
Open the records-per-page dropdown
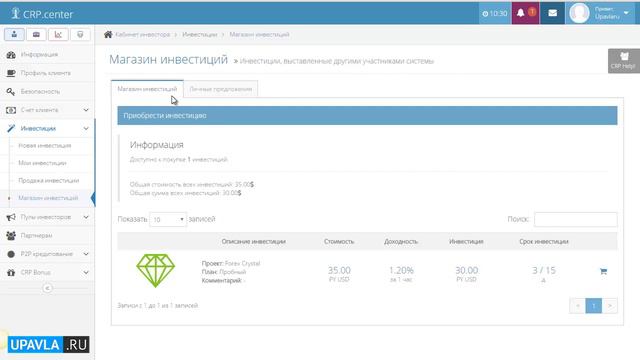(168, 220)
